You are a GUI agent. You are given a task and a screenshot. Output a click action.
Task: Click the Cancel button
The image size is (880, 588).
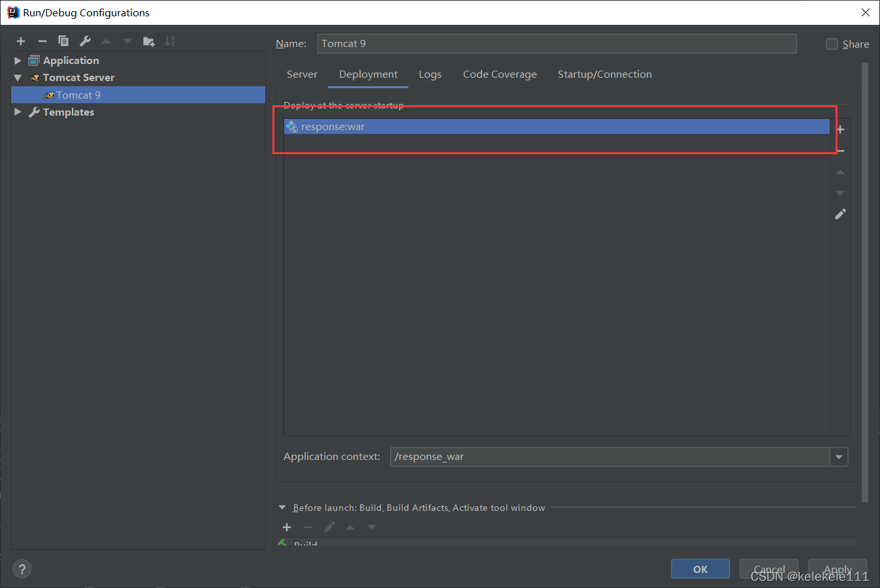[769, 569]
